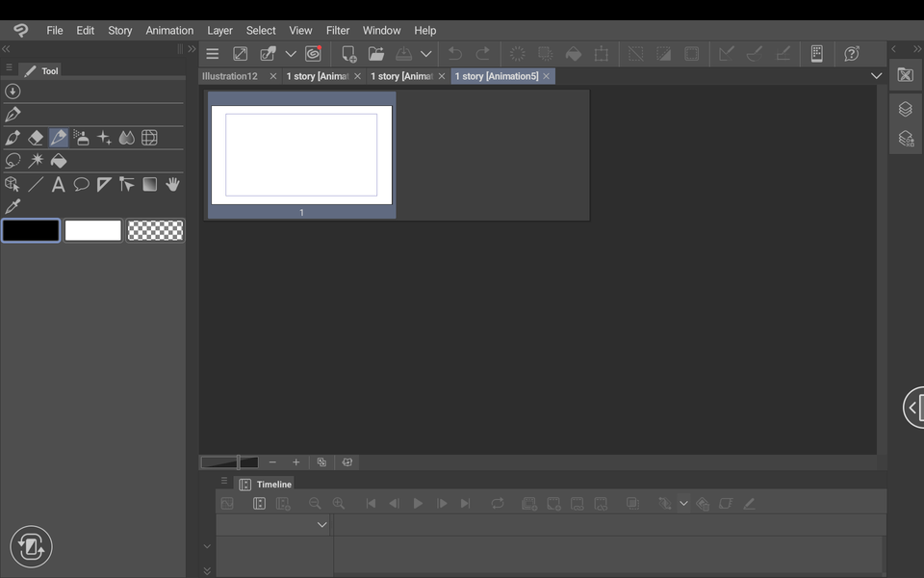Select the Balloon tool

(81, 184)
